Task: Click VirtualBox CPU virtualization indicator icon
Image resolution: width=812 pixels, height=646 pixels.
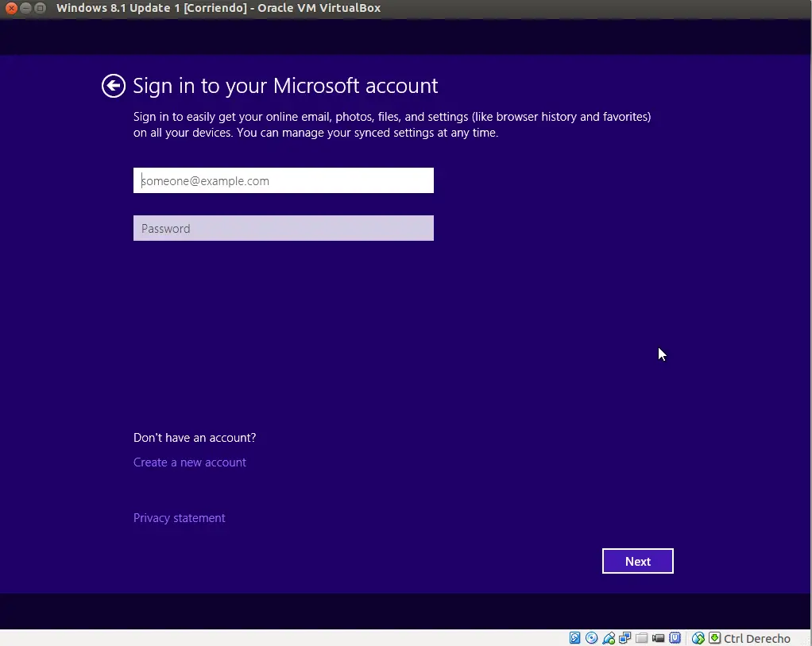Action: point(675,638)
